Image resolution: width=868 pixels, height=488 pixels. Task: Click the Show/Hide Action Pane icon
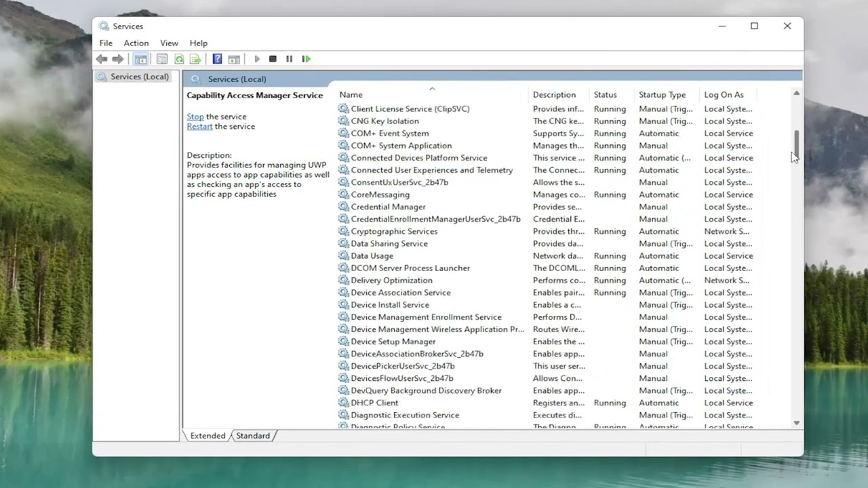234,59
